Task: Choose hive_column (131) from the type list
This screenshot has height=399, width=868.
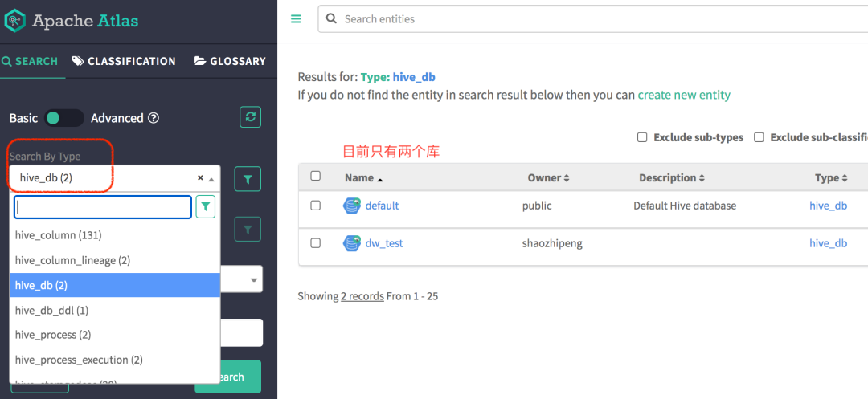Action: coord(115,235)
